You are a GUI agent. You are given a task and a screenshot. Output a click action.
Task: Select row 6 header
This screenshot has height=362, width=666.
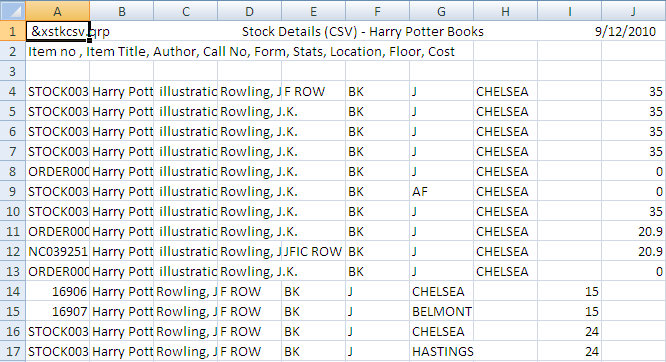click(x=13, y=131)
